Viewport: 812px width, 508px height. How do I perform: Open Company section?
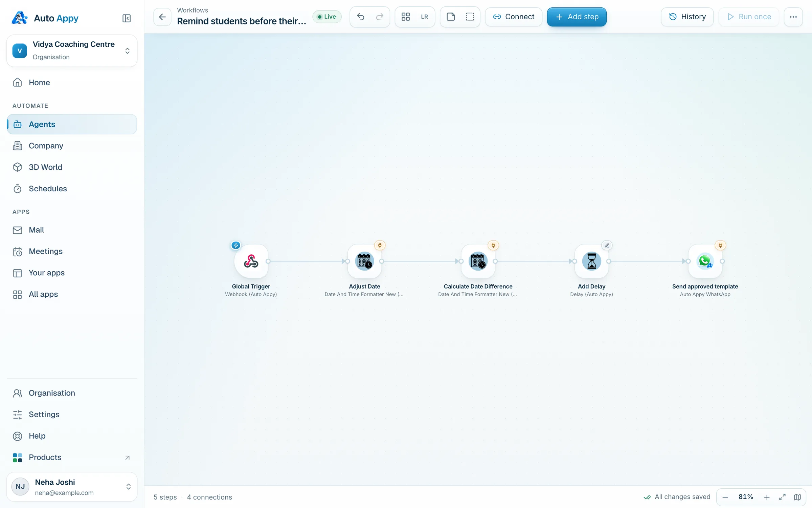pos(72,146)
